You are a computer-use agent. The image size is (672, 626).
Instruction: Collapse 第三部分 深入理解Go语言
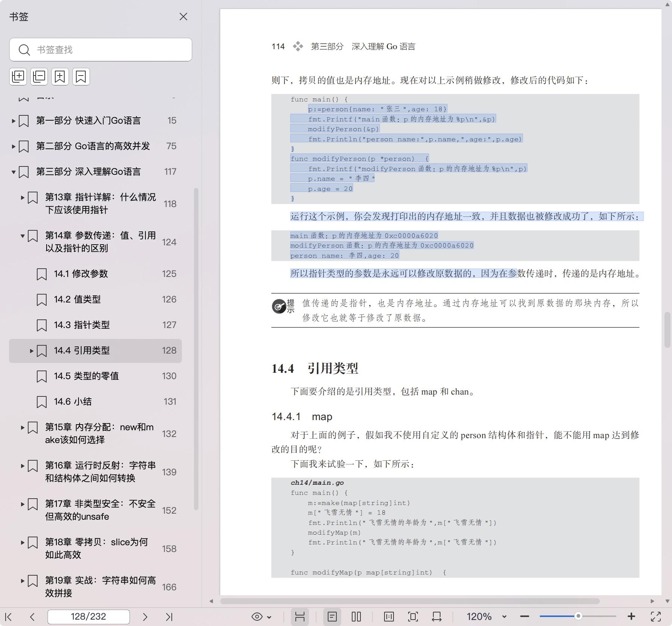point(14,172)
